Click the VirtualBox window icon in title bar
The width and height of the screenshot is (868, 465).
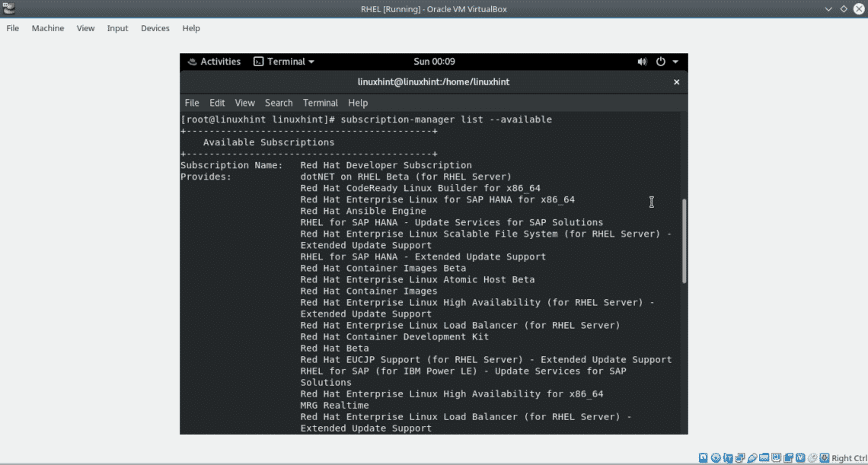pos(8,8)
